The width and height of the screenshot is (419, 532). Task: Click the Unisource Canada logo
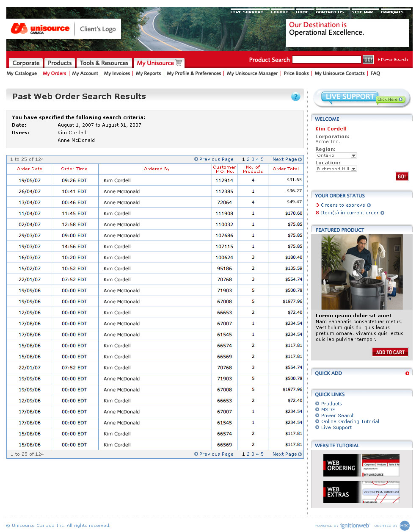[x=40, y=29]
